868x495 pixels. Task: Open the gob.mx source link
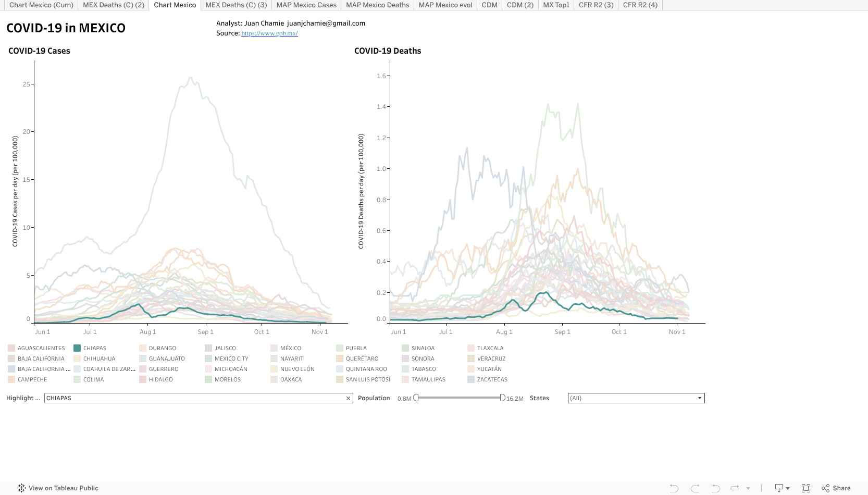tap(269, 33)
